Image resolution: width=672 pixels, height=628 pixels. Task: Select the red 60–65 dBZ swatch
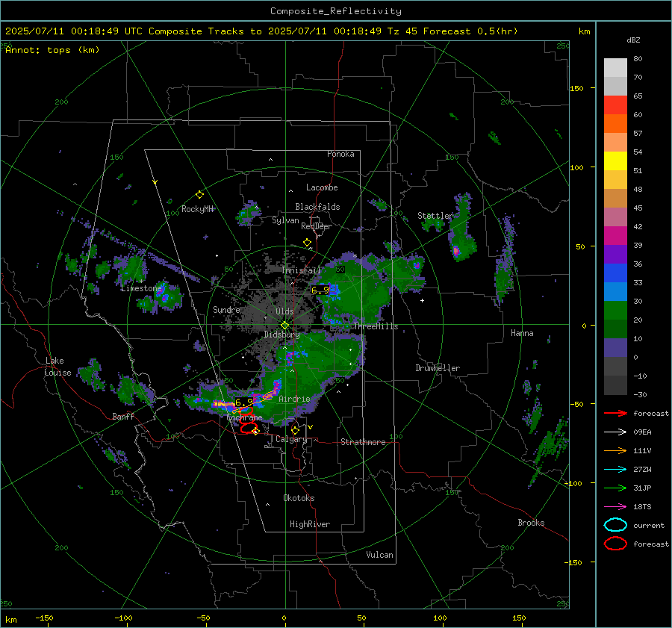(x=615, y=105)
